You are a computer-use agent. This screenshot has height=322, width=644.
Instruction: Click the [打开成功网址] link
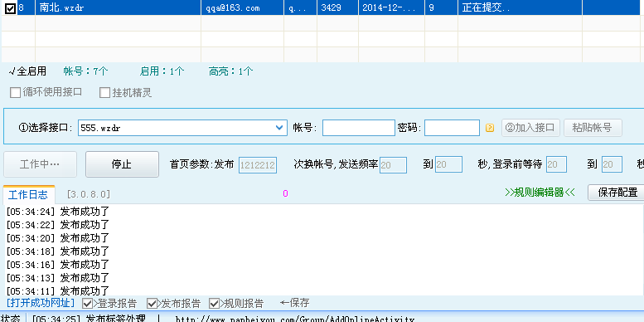coord(41,304)
